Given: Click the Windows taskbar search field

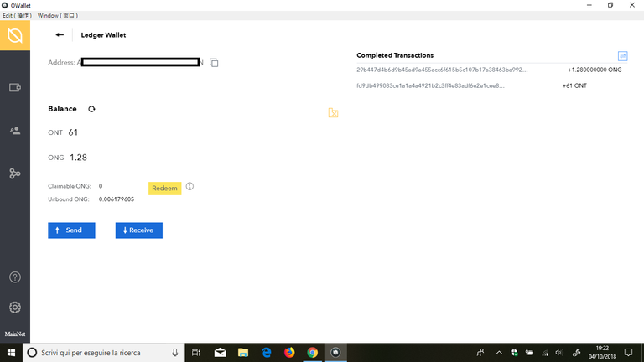Looking at the screenshot, I should tap(103, 353).
